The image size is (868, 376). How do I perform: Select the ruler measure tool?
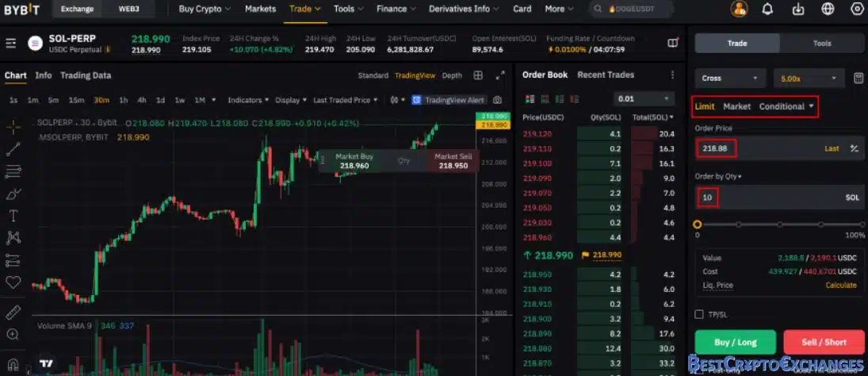pos(13,313)
